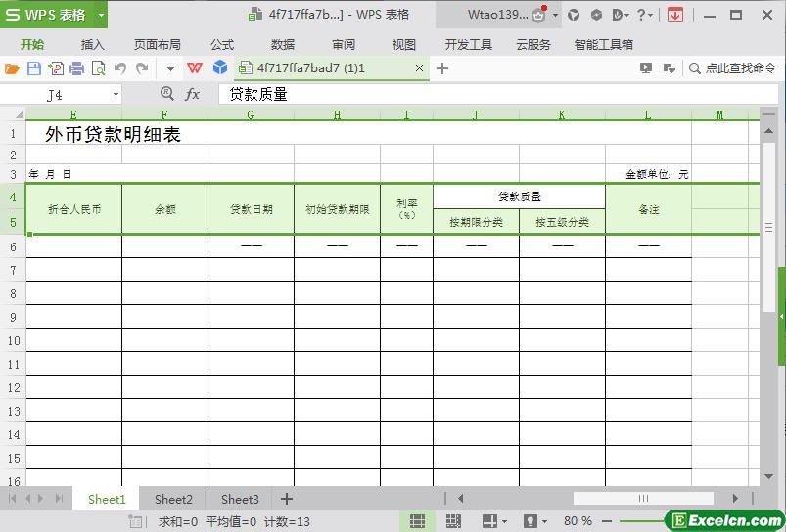Expand the WPS 表格 menu dropdown arrow

(x=101, y=15)
